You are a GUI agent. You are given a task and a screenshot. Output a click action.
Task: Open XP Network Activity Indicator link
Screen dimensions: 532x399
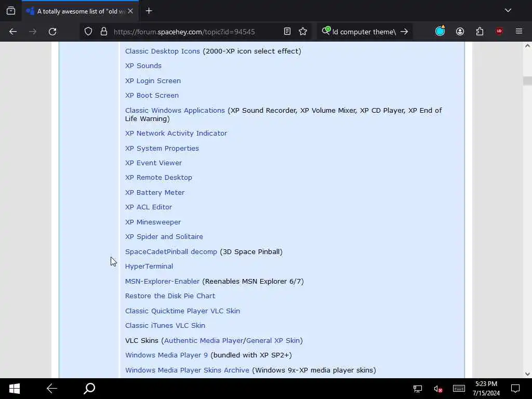(176, 134)
